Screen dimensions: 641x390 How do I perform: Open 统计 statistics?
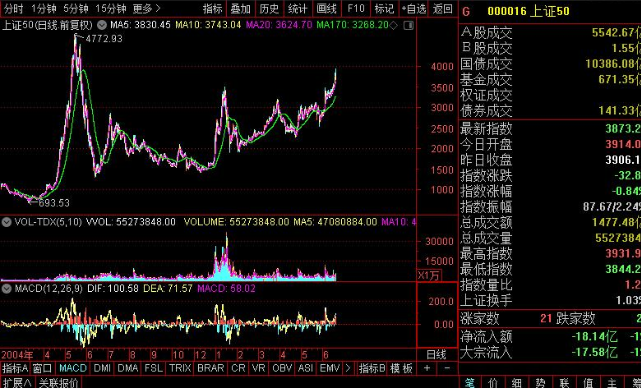(x=297, y=9)
